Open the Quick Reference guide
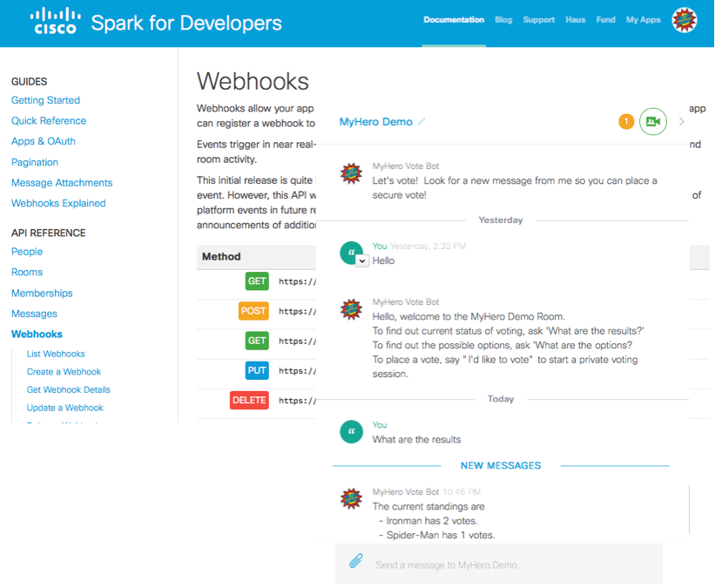The height and width of the screenshot is (588, 715). click(49, 121)
